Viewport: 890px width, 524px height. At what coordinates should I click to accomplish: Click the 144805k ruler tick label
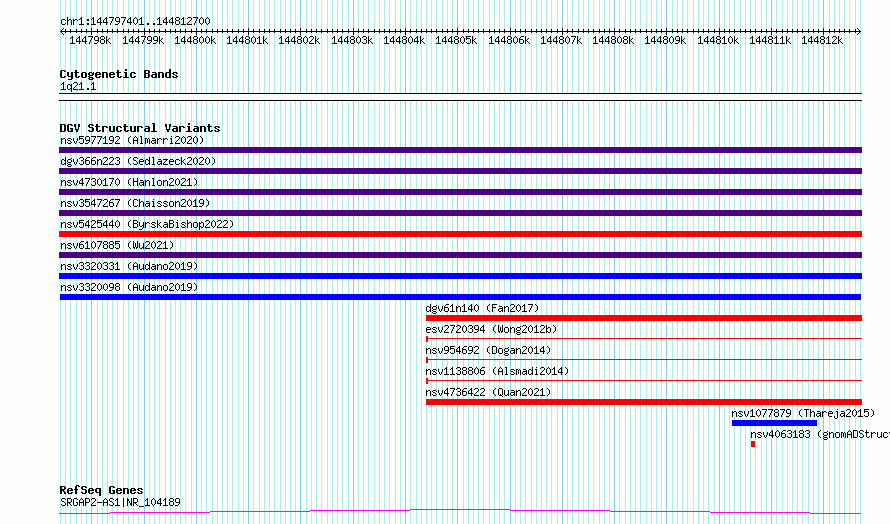click(456, 40)
